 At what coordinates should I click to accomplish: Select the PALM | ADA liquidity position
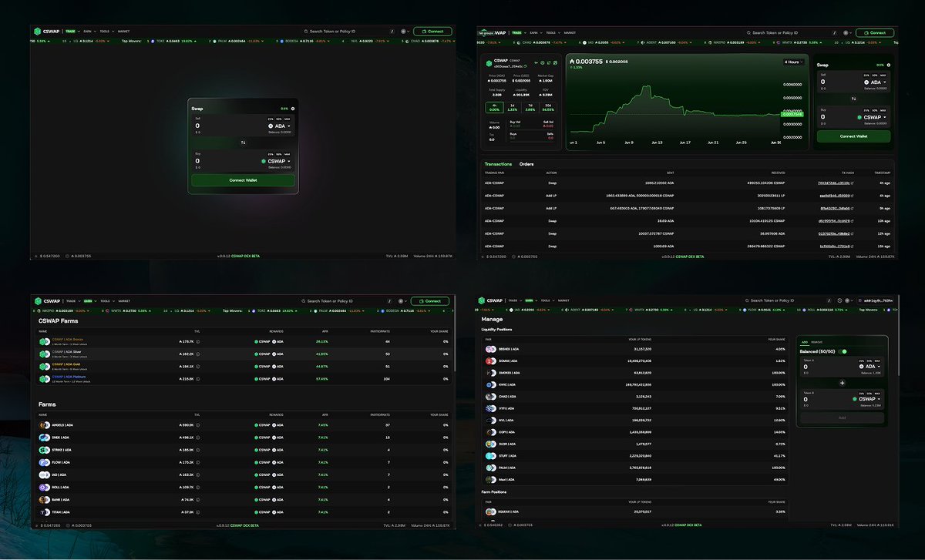pyautogui.click(x=636, y=468)
